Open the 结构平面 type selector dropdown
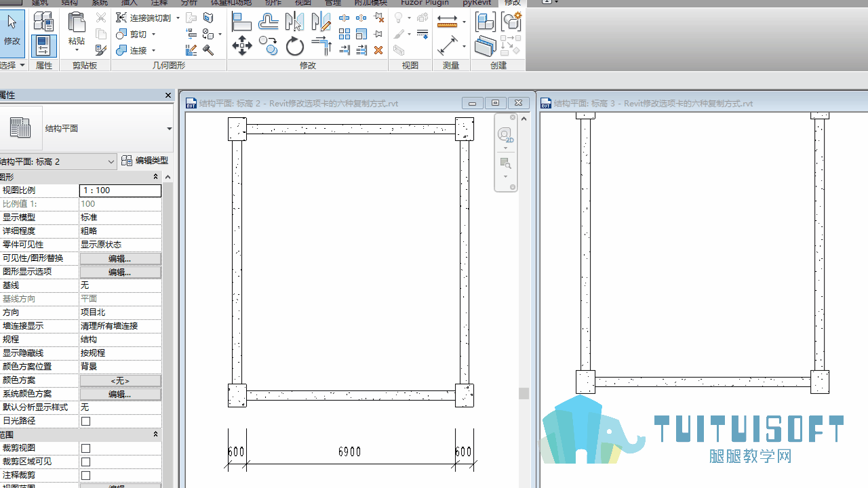868x488 pixels. click(169, 129)
